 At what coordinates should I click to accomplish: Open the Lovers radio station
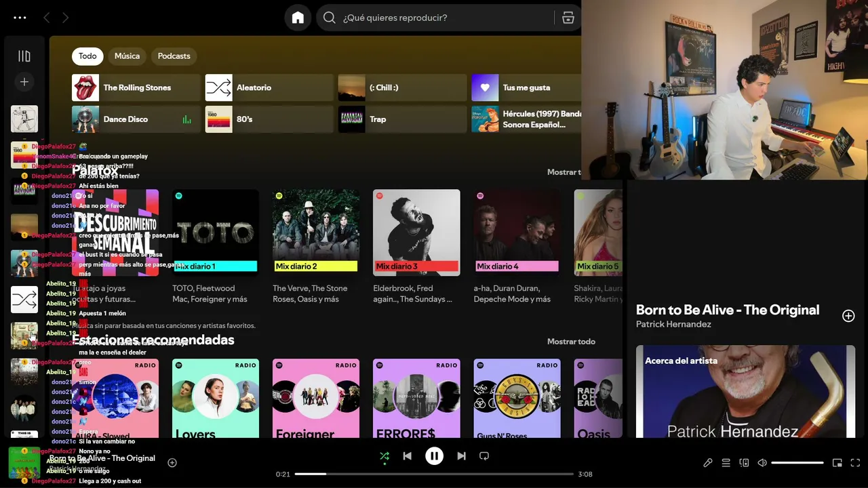(x=216, y=399)
